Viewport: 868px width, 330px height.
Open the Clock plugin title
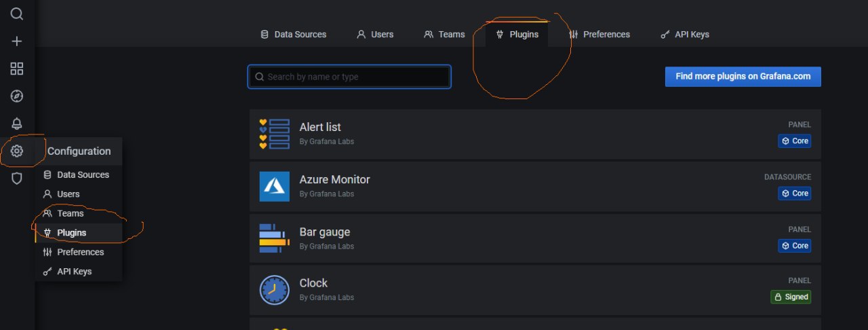pos(313,283)
